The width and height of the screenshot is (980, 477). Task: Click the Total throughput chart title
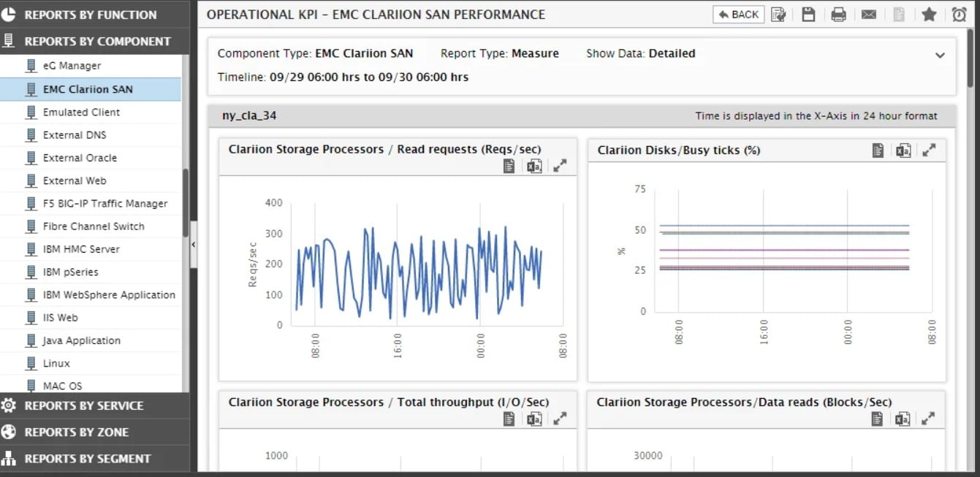(389, 402)
